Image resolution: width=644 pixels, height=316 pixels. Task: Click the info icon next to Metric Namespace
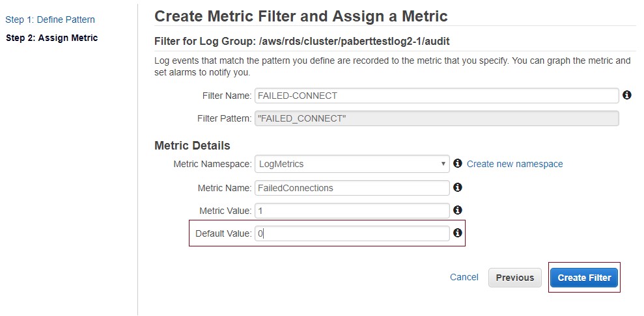pyautogui.click(x=458, y=164)
